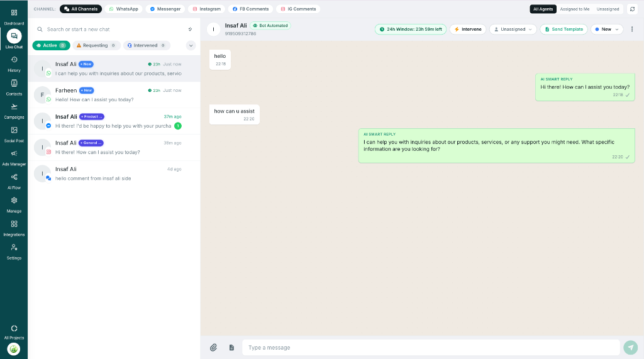The height and width of the screenshot is (359, 644).
Task: Filter by the WhatsApp channel
Action: pyautogui.click(x=124, y=9)
